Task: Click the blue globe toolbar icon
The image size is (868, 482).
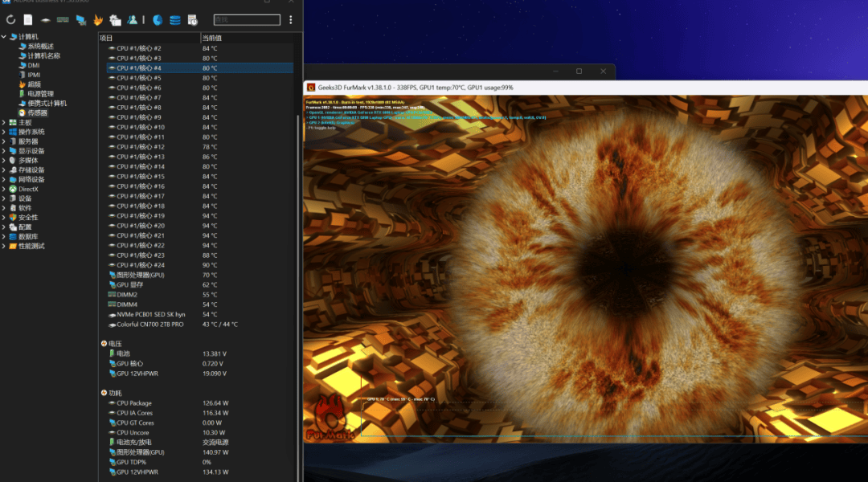Action: point(158,20)
